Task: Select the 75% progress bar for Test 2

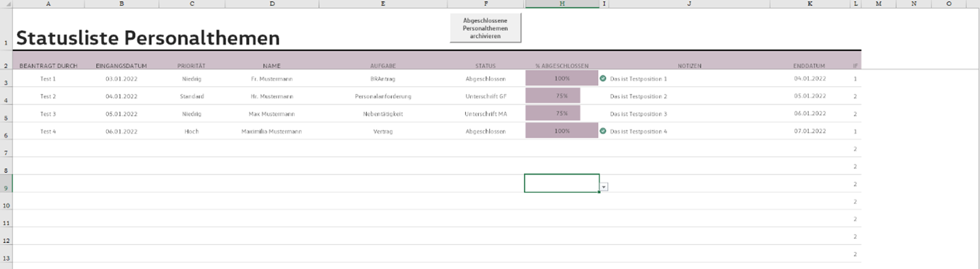Action: click(553, 96)
